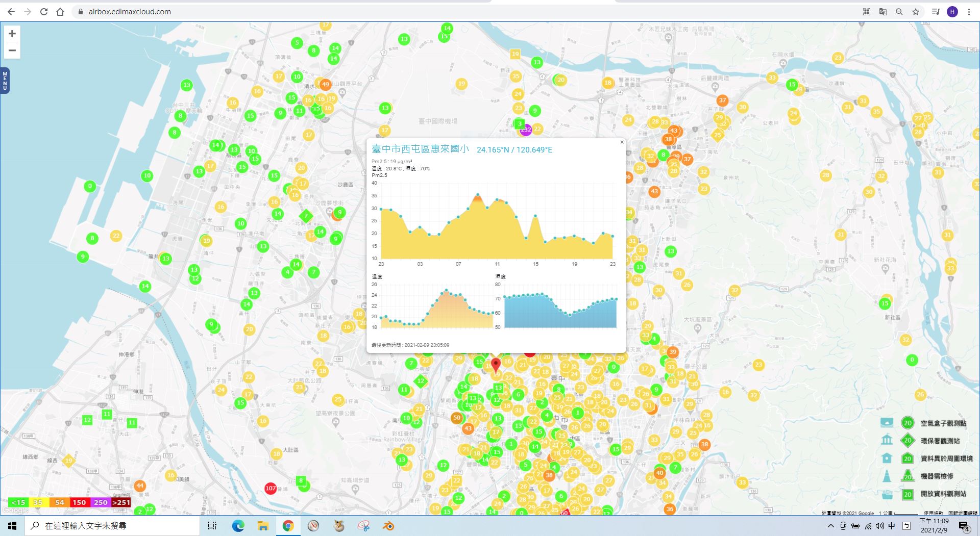
Task: Open media control playlist icon
Action: (936, 12)
